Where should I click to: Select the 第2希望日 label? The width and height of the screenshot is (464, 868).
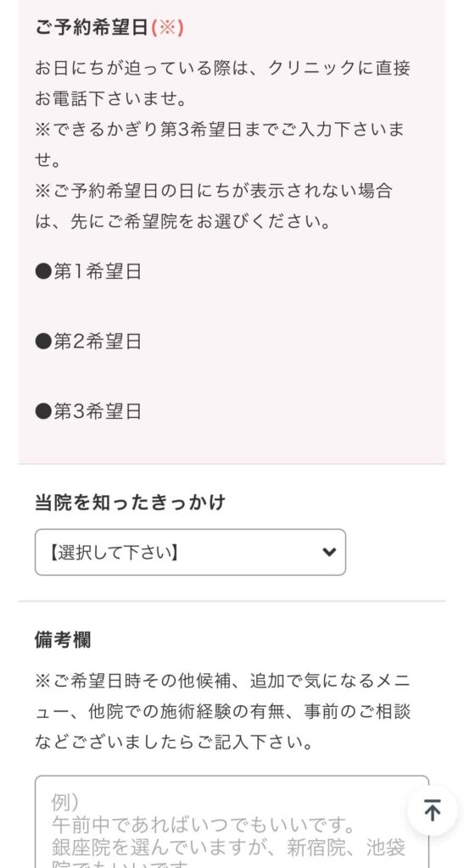click(98, 342)
